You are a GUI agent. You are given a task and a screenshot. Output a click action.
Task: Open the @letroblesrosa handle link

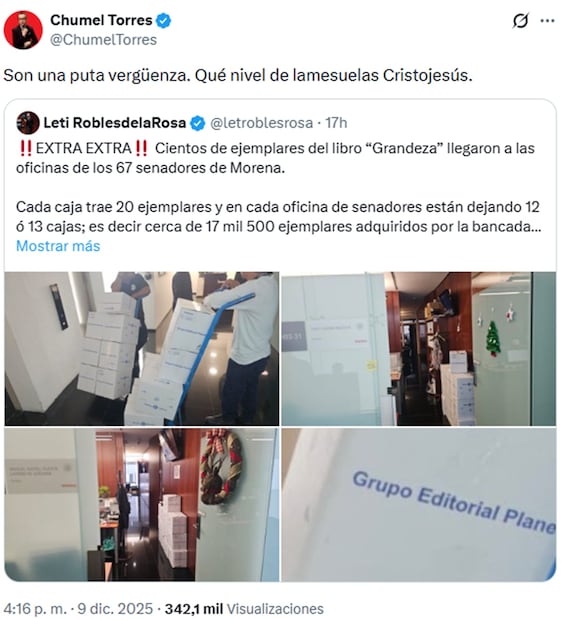pos(261,123)
